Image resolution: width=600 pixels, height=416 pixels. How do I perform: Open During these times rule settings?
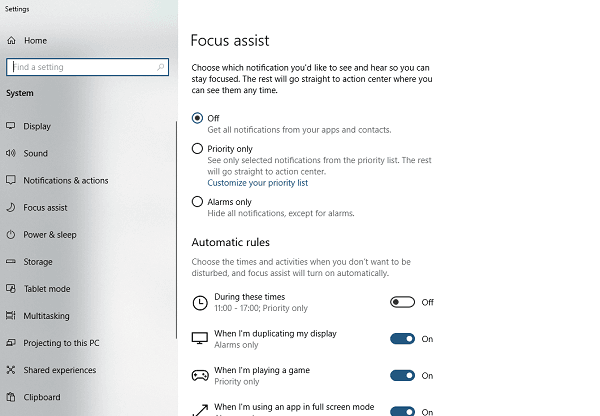[249, 302]
